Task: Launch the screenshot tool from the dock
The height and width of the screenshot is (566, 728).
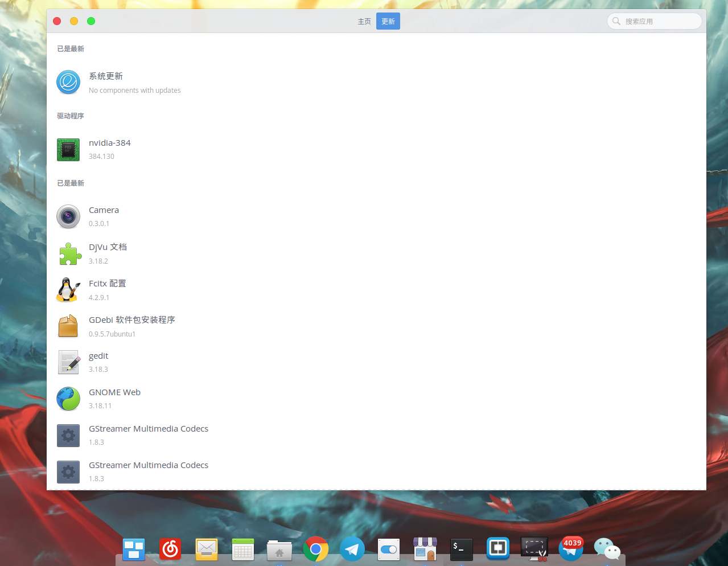Action: point(534,549)
